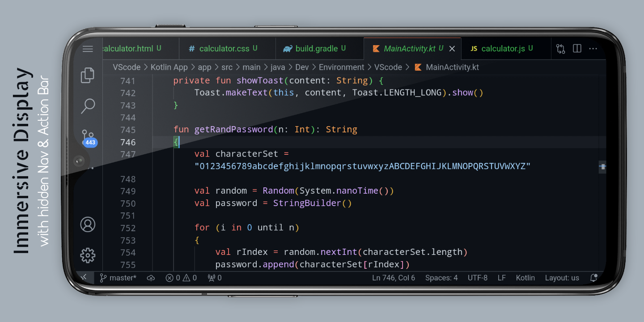644x322 pixels.
Task: Click the master* branch in status bar
Action: click(x=118, y=278)
